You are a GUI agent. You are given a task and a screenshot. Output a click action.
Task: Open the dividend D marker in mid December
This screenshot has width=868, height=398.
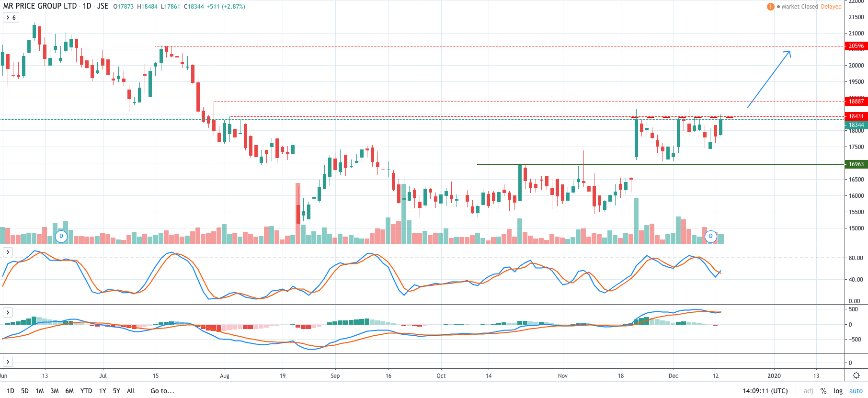[x=710, y=236]
